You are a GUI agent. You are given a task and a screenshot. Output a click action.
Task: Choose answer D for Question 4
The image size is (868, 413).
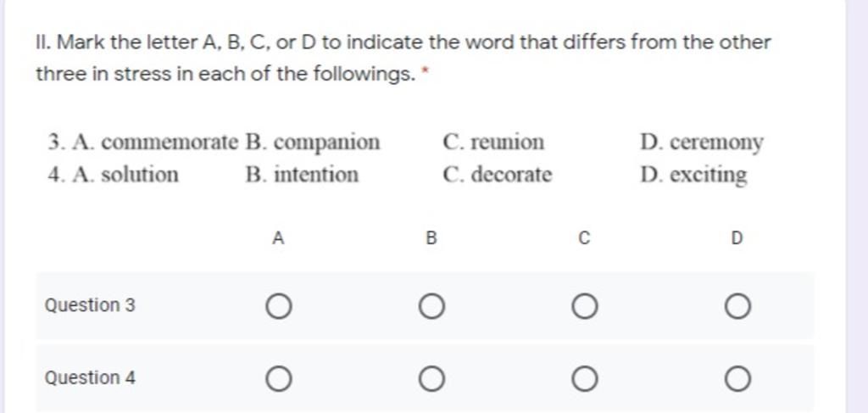point(737,379)
